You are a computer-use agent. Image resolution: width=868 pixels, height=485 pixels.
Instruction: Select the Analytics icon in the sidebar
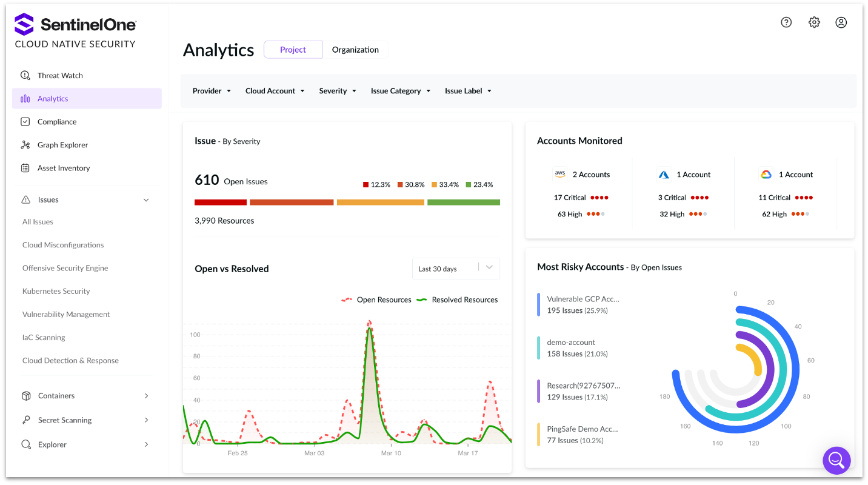tap(25, 98)
